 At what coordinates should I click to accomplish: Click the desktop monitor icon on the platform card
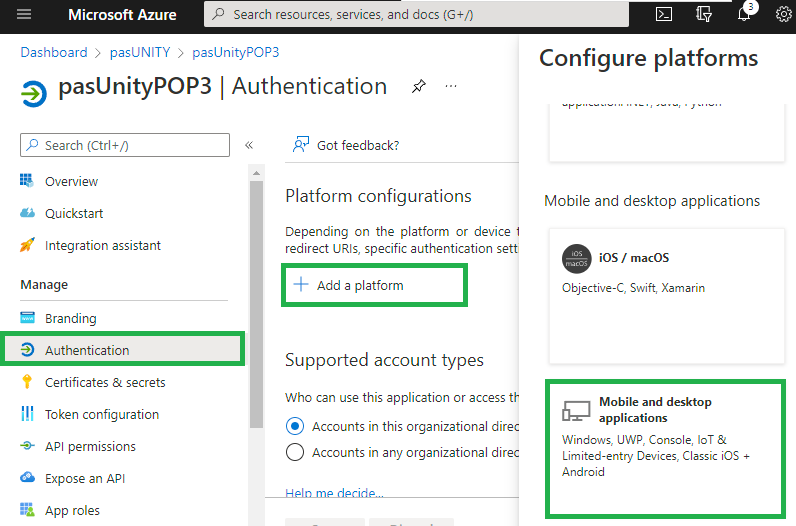(576, 411)
